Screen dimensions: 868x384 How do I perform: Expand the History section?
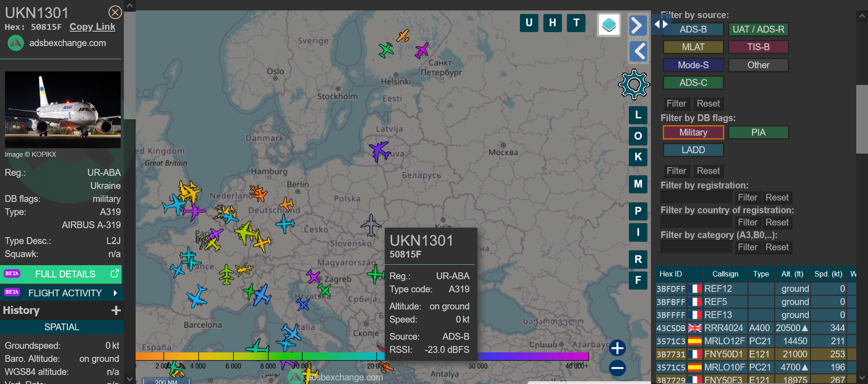click(116, 310)
